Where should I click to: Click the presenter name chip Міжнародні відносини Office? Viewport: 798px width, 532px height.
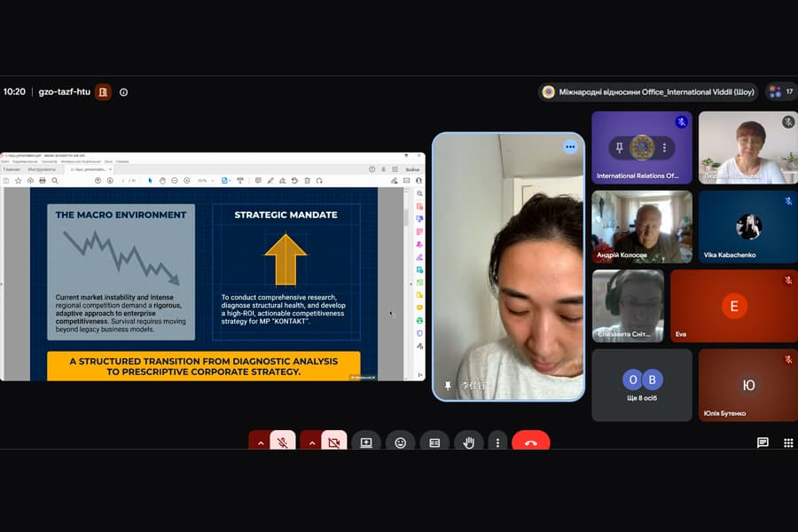(648, 91)
